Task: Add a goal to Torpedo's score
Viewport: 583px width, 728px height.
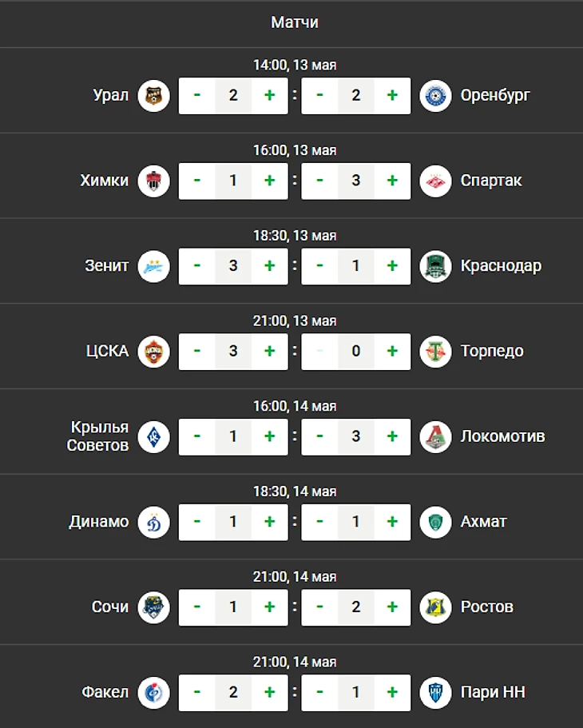Action: point(392,351)
